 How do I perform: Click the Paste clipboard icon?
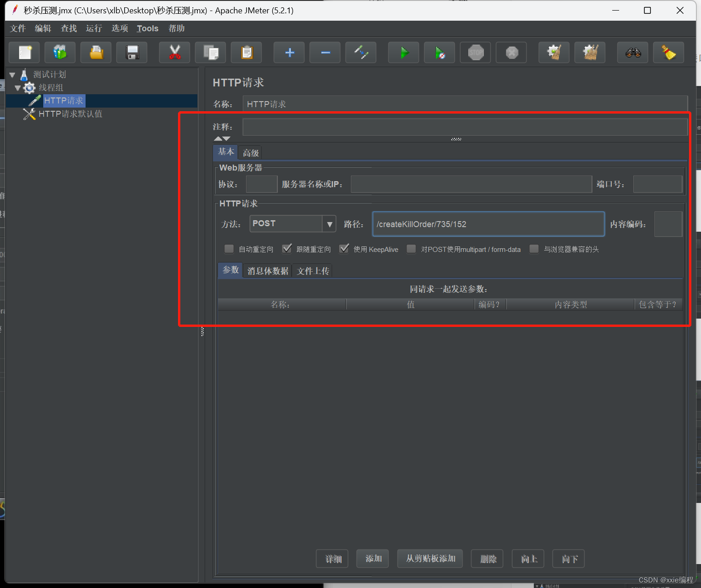coord(247,52)
